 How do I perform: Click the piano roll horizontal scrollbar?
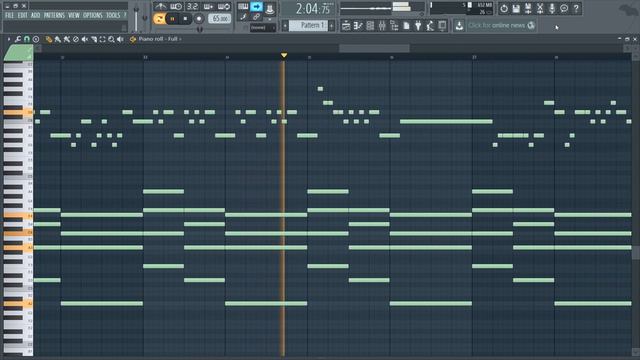coord(374,49)
